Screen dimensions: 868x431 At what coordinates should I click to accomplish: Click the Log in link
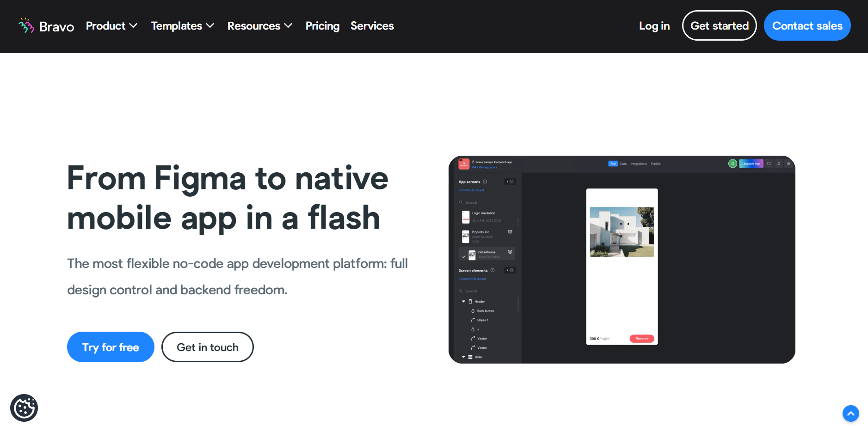(x=654, y=26)
